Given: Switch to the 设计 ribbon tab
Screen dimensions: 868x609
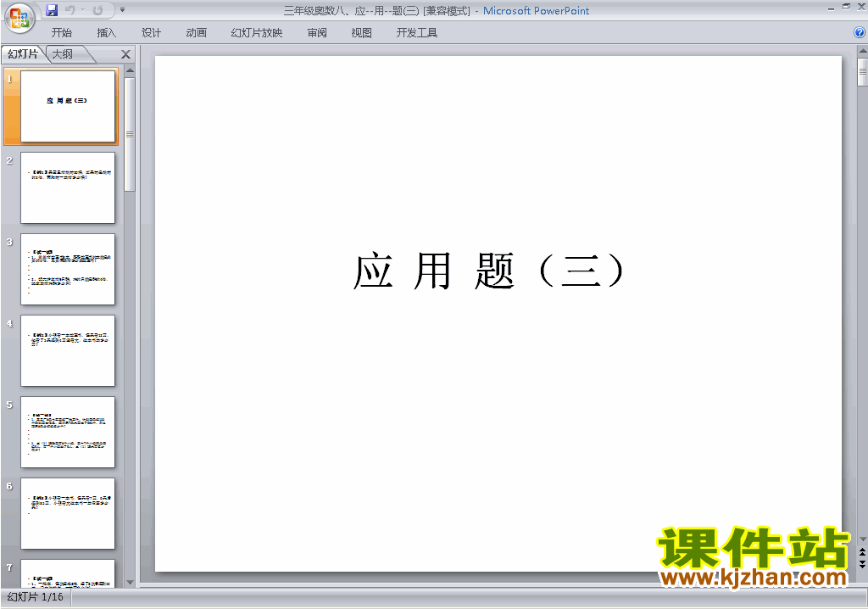Looking at the screenshot, I should (x=151, y=33).
